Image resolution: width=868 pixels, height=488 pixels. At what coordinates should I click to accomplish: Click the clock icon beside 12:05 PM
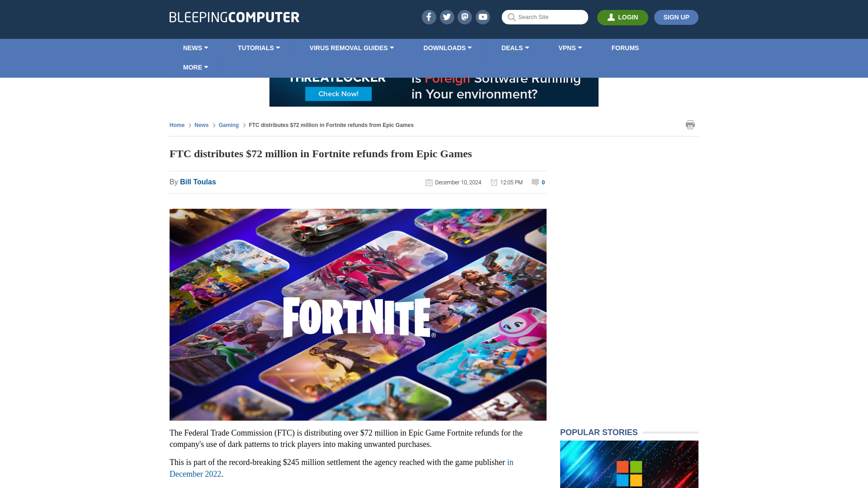click(494, 182)
